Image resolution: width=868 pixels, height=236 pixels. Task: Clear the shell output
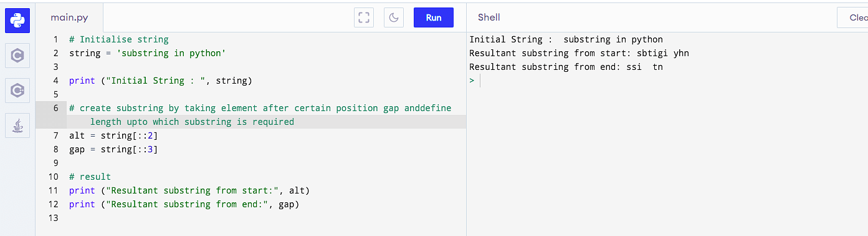tap(853, 17)
